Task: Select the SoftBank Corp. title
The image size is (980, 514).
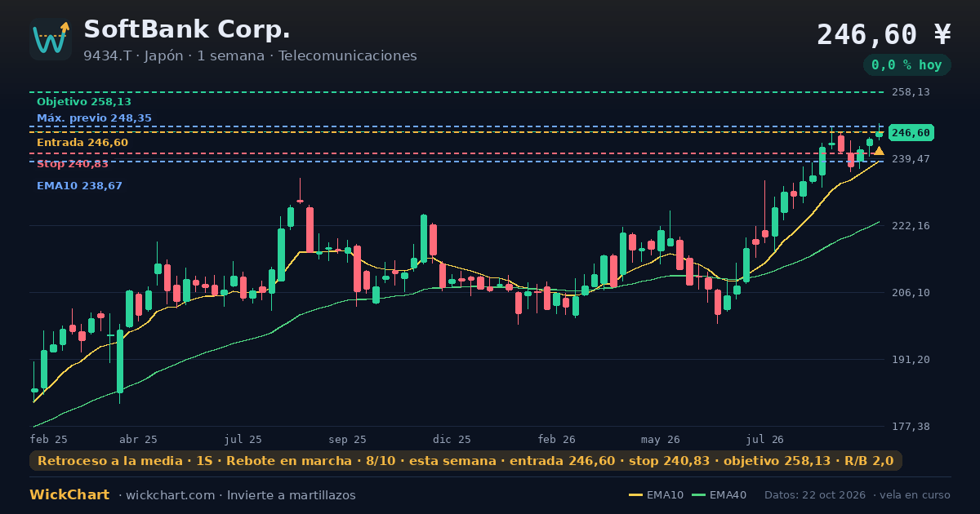Action: 187,29
